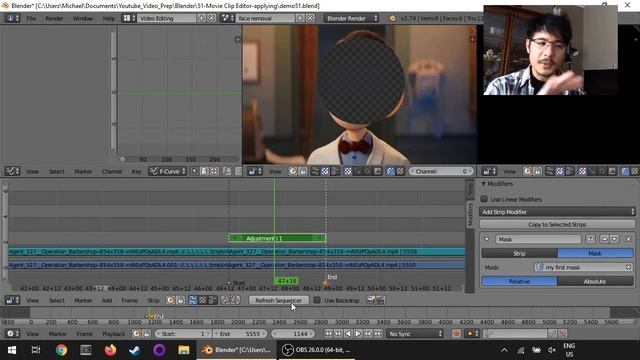The height and width of the screenshot is (360, 640).
Task: Switch to OBS 26.0.0 taskbar window
Action: (x=317, y=350)
